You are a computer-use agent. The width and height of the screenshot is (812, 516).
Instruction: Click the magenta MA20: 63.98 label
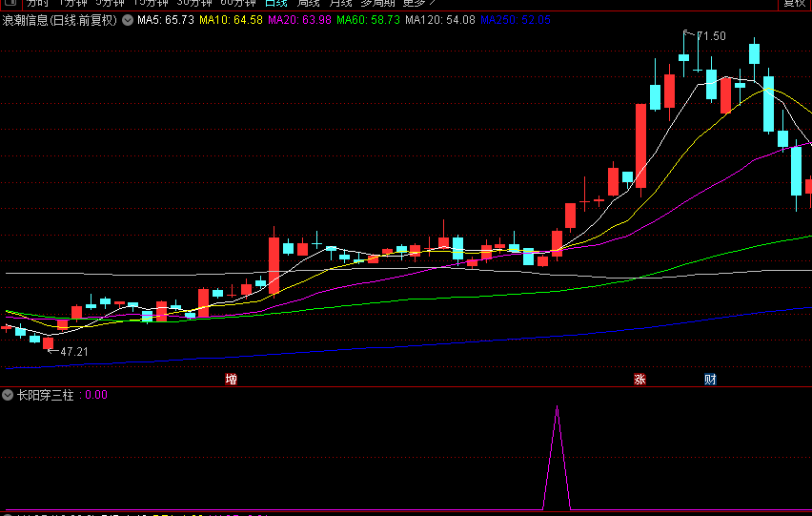click(x=299, y=20)
